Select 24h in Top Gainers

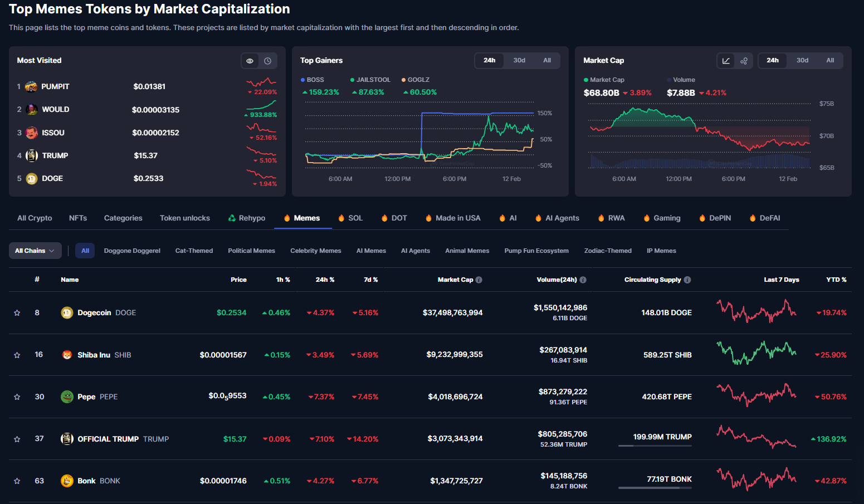pos(490,61)
